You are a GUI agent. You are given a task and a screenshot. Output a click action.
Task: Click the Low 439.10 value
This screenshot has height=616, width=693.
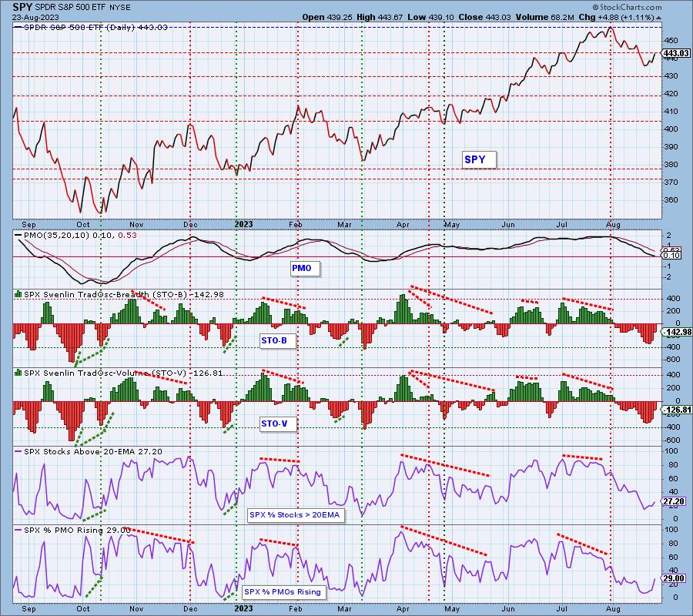(431, 17)
